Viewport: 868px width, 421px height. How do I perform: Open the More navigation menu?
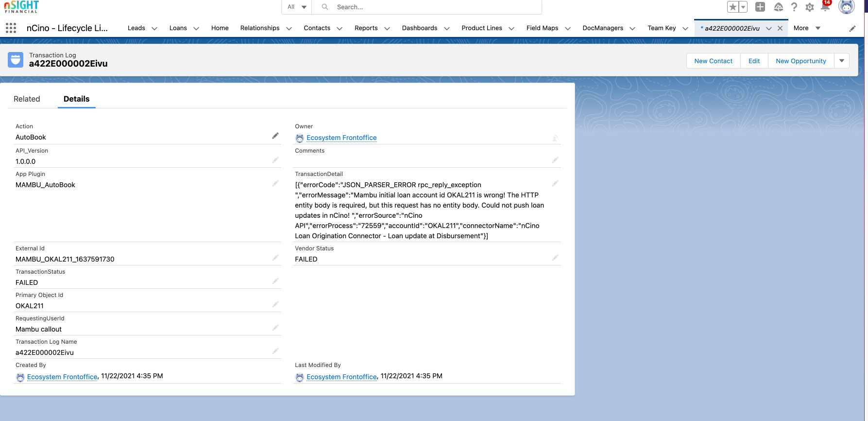(807, 28)
